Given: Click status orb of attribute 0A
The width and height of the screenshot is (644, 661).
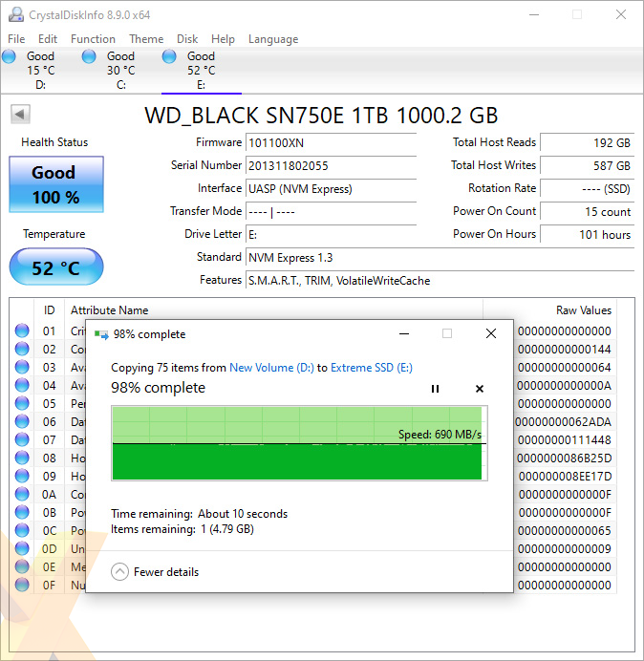Looking at the screenshot, I should (x=22, y=494).
